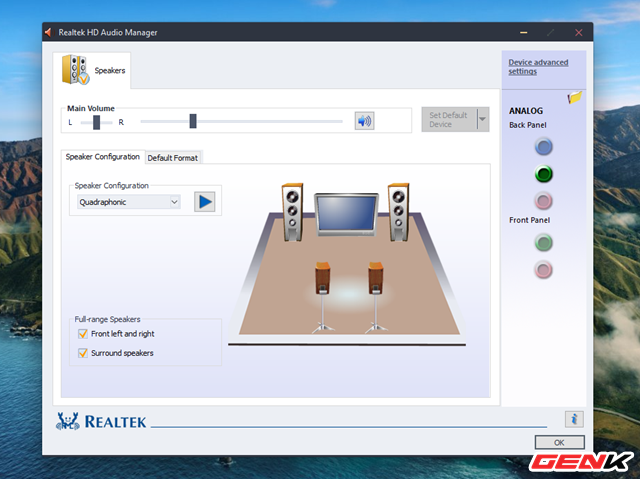Click the front left speaker in room
This screenshot has width=640, height=479.
[x=291, y=211]
